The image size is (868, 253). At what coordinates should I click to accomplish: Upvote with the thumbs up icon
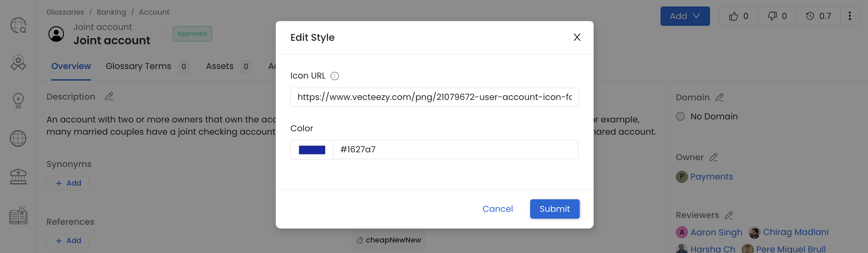738,16
